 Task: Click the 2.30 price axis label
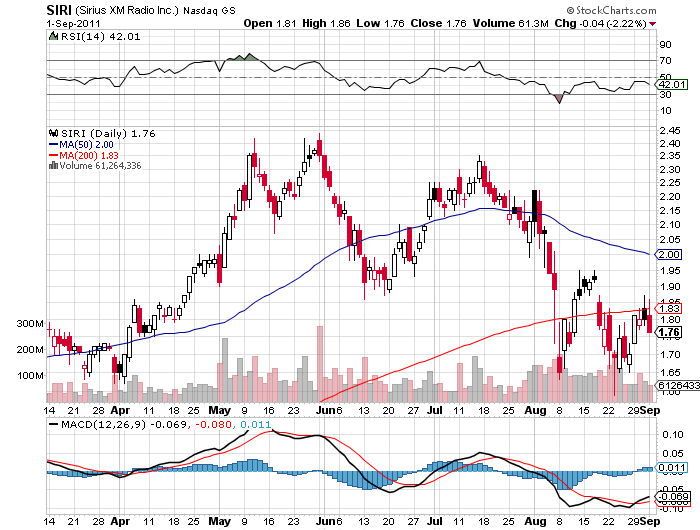[x=670, y=170]
